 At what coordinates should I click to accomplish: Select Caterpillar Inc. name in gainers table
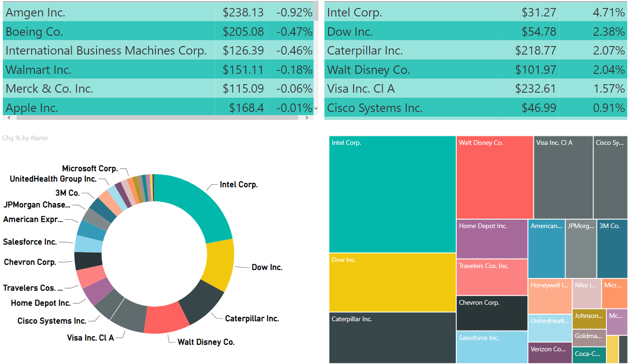(x=365, y=51)
